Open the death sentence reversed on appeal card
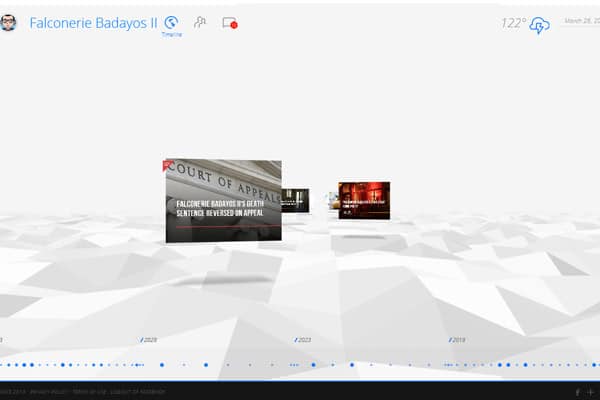This screenshot has width=600, height=400. 224,201
